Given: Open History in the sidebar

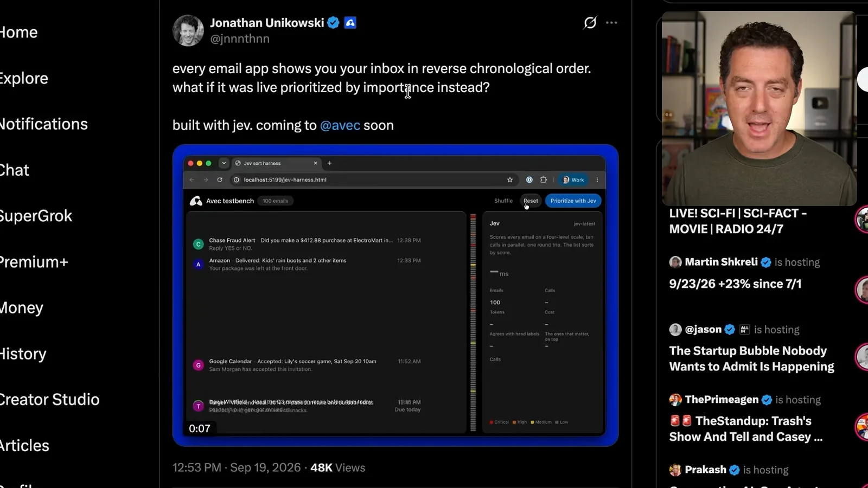Looking at the screenshot, I should (x=23, y=354).
